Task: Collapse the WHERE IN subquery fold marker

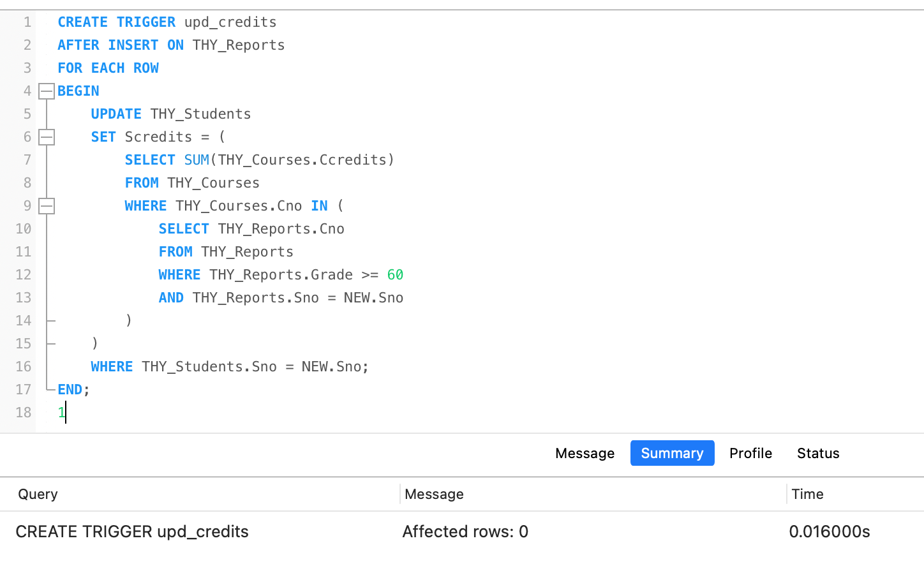Action: coord(47,206)
